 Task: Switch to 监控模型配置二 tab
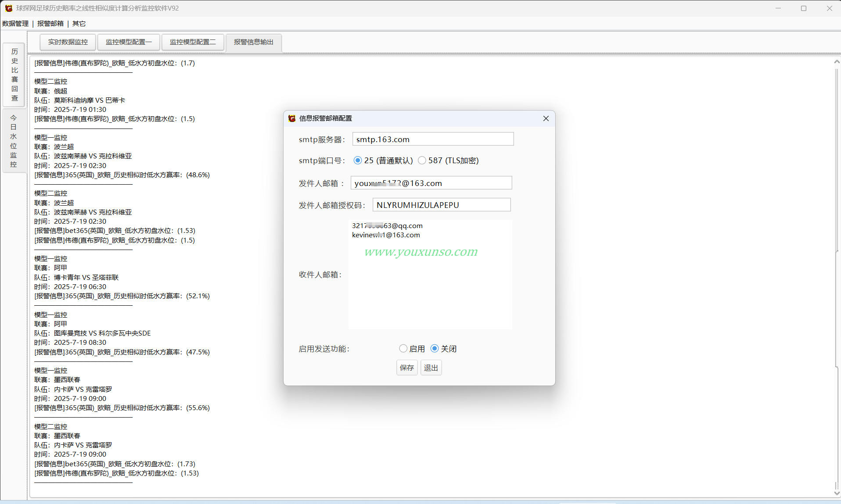tap(193, 42)
